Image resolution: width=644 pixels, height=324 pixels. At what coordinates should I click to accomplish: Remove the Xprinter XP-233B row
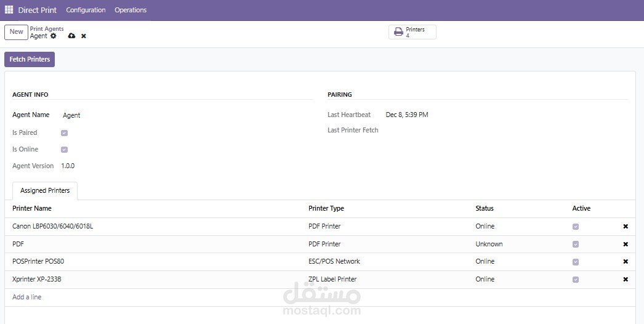[626, 279]
